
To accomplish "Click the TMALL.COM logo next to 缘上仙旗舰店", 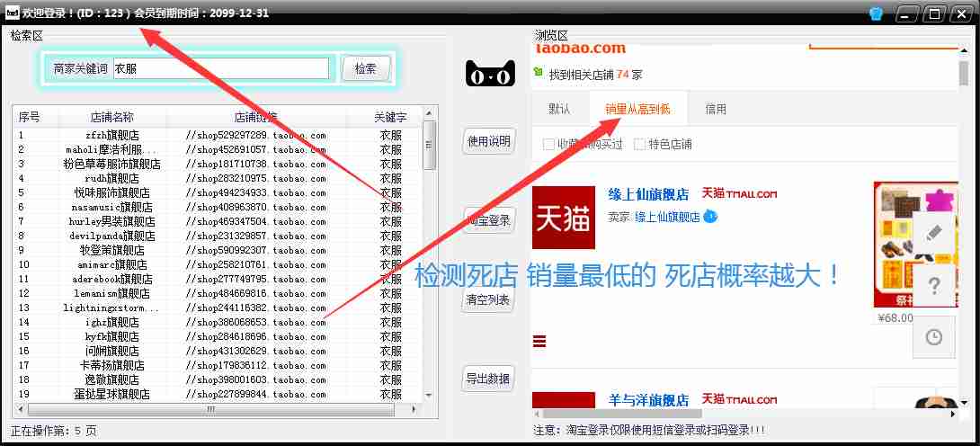I will tap(739, 193).
